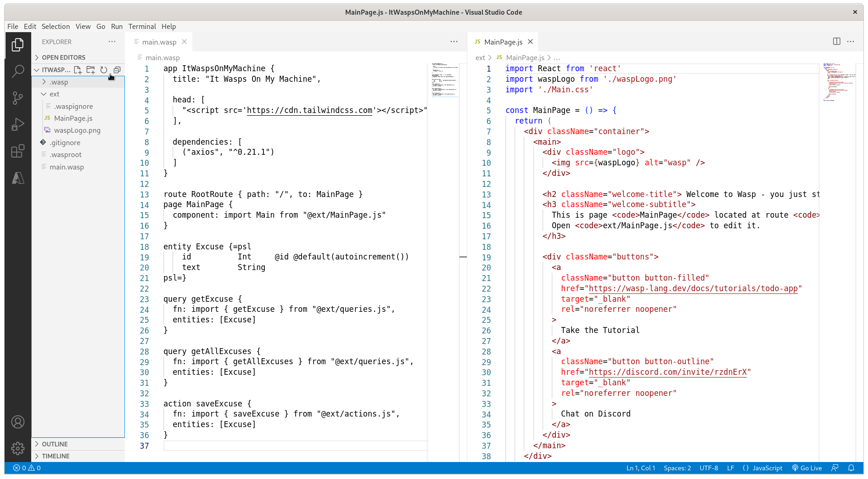Image resolution: width=868 pixels, height=479 pixels.
Task: Open the Source Control view
Action: [18, 98]
